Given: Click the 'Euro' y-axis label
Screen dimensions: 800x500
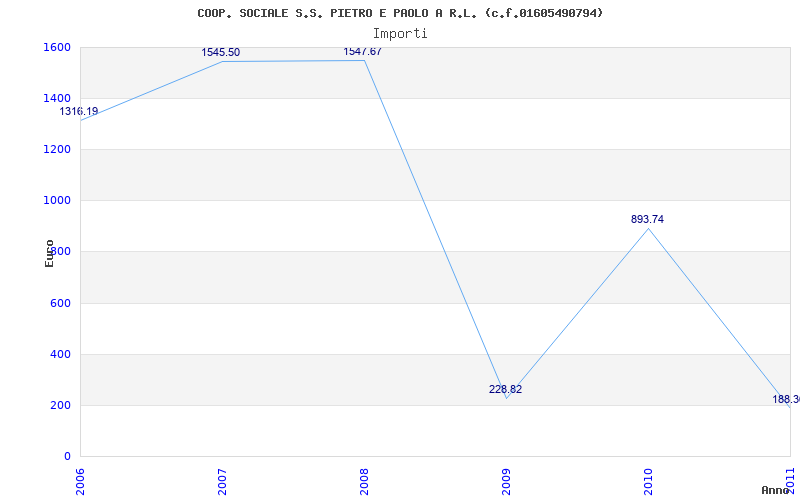Looking at the screenshot, I should pyautogui.click(x=49, y=254).
